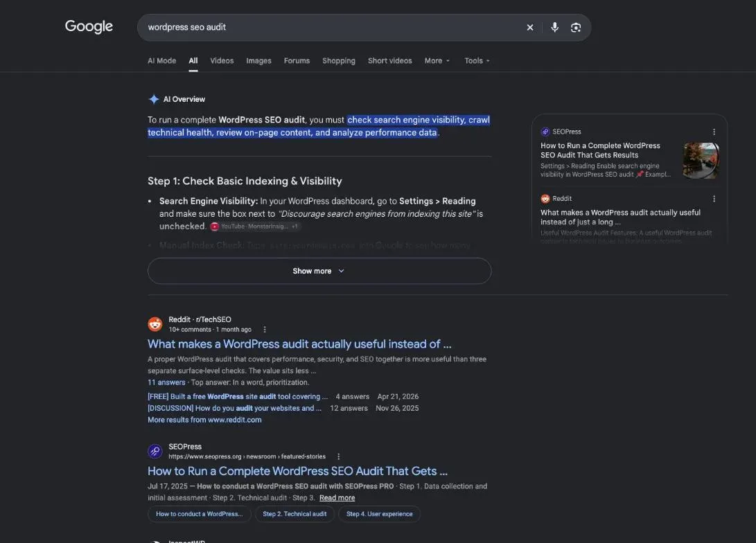
Task: Open three-dot menu on Reddit source card
Action: coord(714,199)
